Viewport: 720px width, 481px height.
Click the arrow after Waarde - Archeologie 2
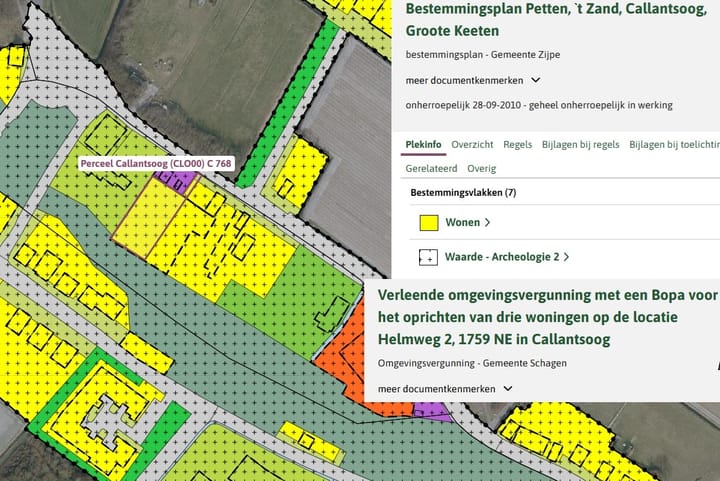coord(566,257)
